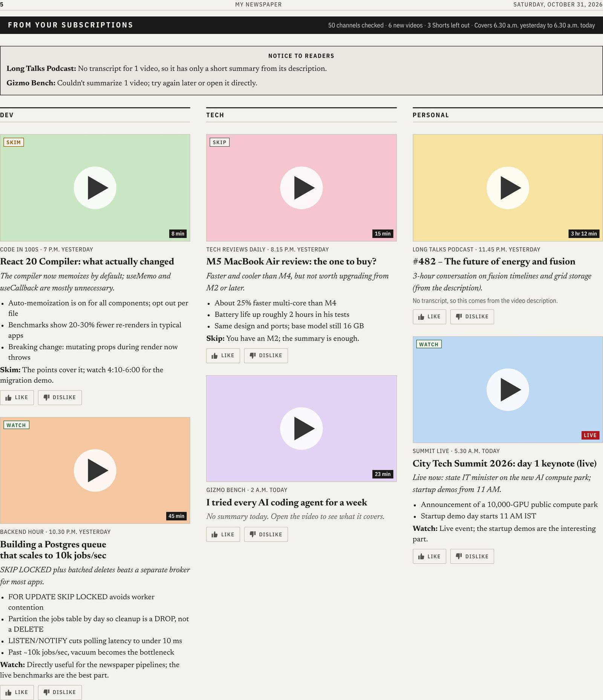Click the 45 min duration label
The height and width of the screenshot is (700, 603).
(x=176, y=516)
